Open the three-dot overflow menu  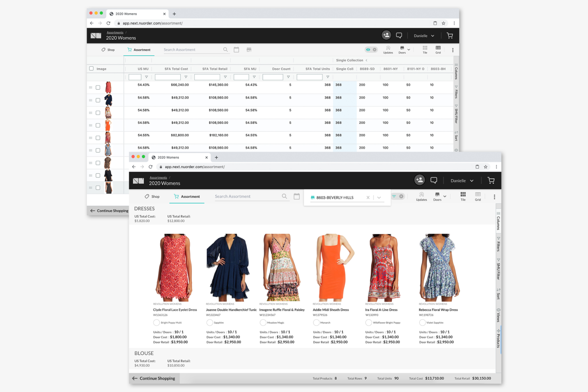coord(495,197)
